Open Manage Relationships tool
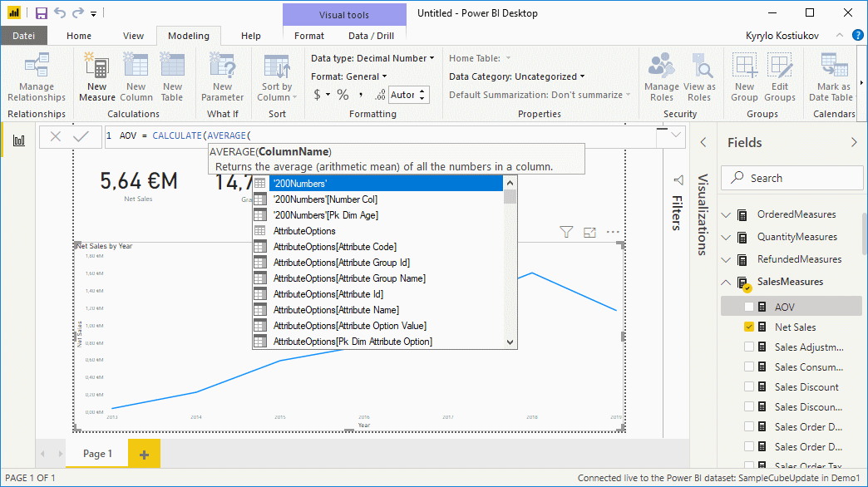868x487 pixels. [x=37, y=77]
